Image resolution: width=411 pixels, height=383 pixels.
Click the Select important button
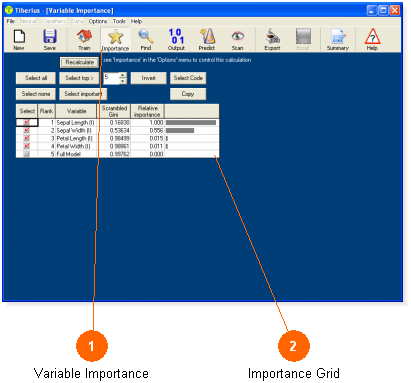(83, 94)
